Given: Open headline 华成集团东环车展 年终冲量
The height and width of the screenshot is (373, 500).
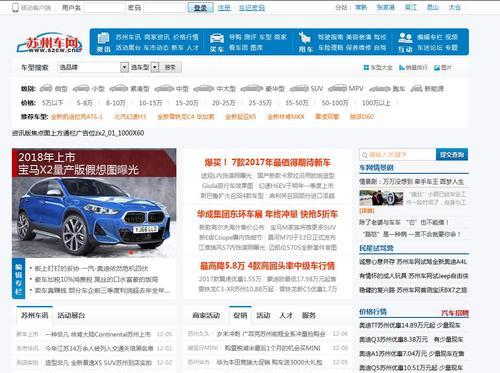Looking at the screenshot, I should (267, 214).
